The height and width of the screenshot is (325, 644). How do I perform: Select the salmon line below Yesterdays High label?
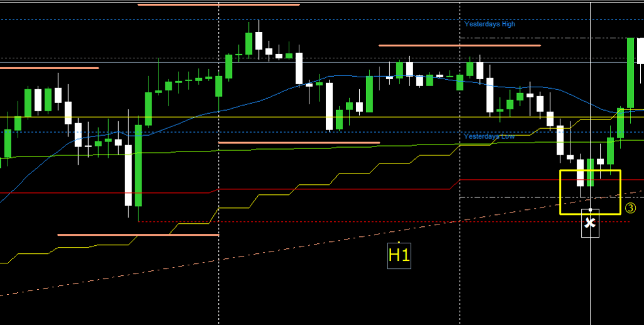coord(459,45)
